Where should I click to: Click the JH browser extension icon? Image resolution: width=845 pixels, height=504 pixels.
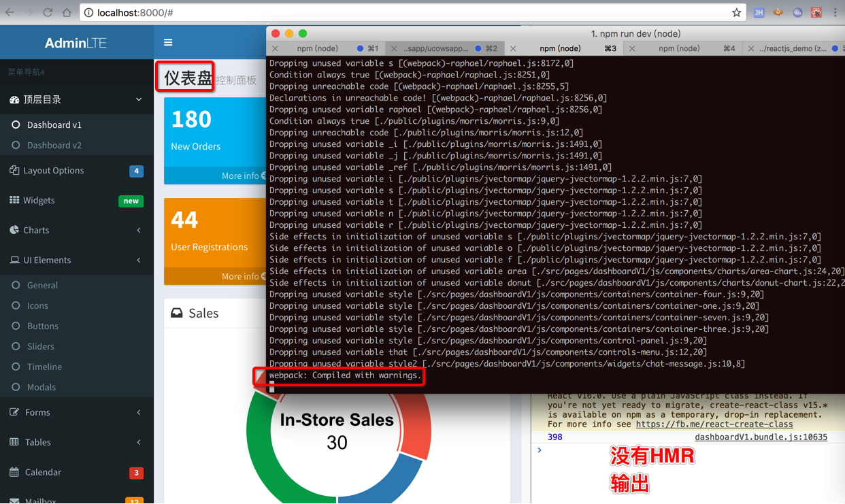[759, 12]
